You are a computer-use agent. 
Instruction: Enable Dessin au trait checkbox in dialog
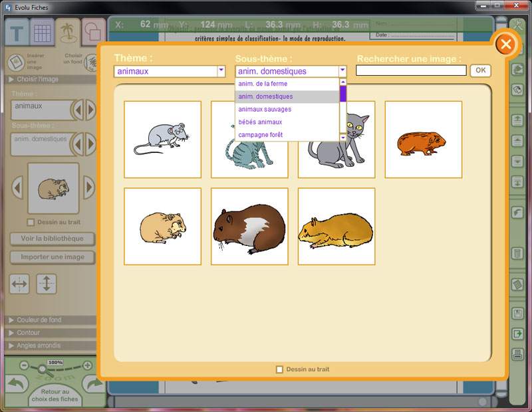[279, 369]
